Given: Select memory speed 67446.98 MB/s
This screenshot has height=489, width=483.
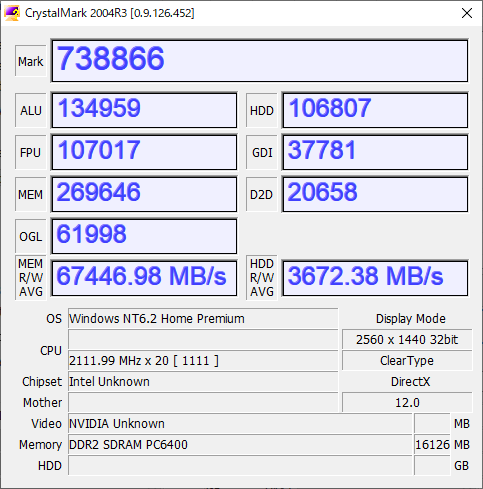Looking at the screenshot, I should point(144,278).
